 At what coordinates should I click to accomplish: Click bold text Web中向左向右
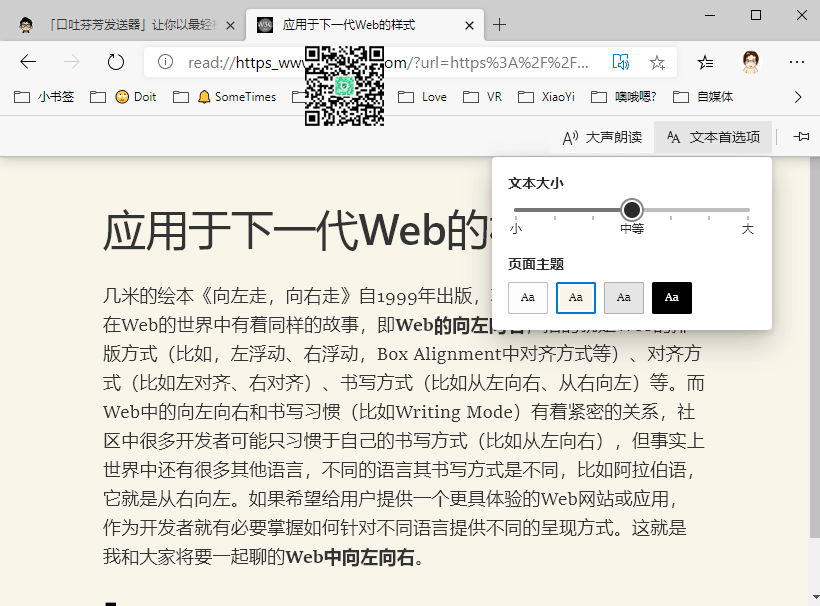pyautogui.click(x=350, y=557)
